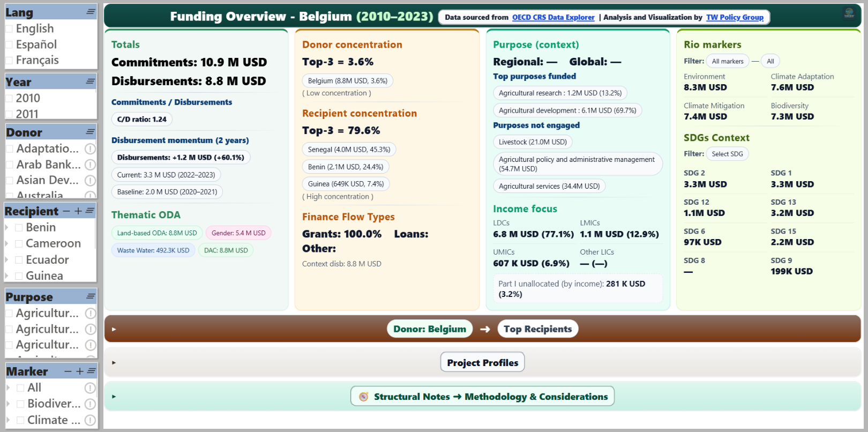Select the Arab Bank... donor checkbox
Screen dimensions: 868x432
(10, 165)
